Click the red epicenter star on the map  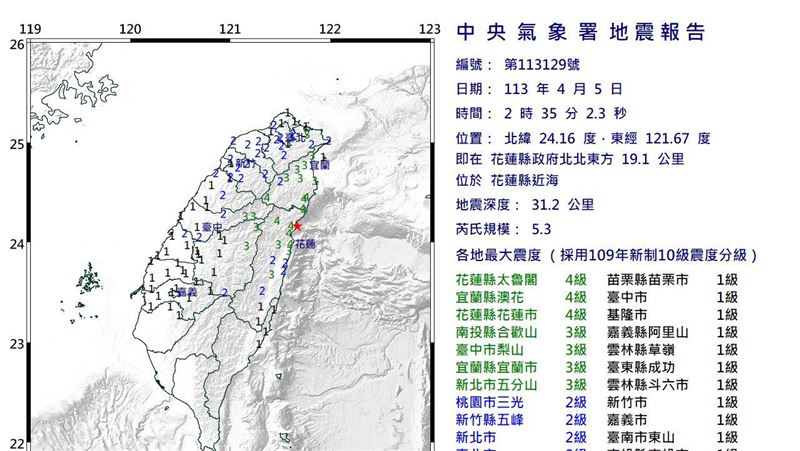click(x=297, y=226)
